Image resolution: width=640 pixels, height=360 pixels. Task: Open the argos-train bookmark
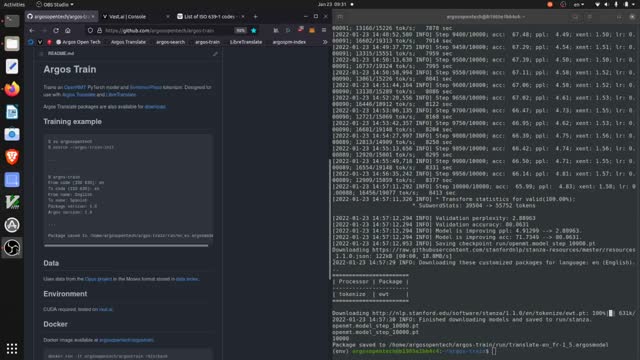click(x=207, y=42)
